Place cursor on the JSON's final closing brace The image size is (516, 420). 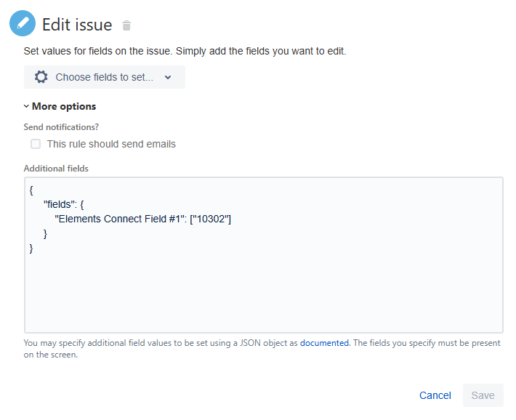[x=31, y=249]
